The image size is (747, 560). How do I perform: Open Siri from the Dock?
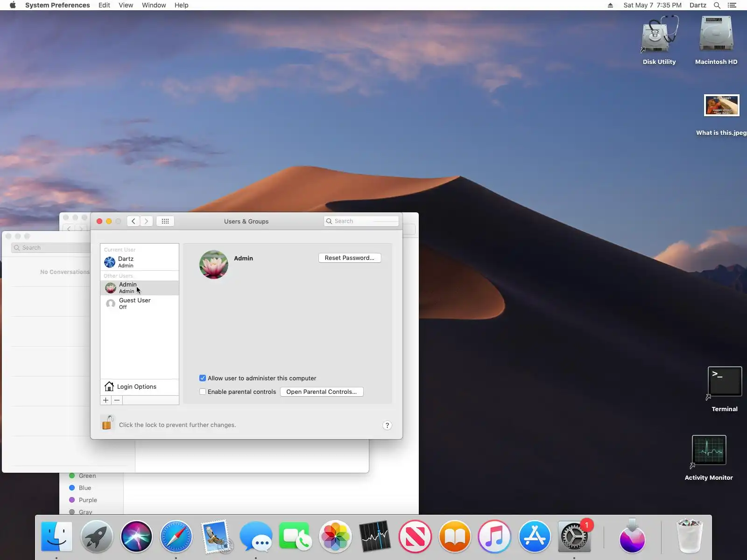click(136, 537)
